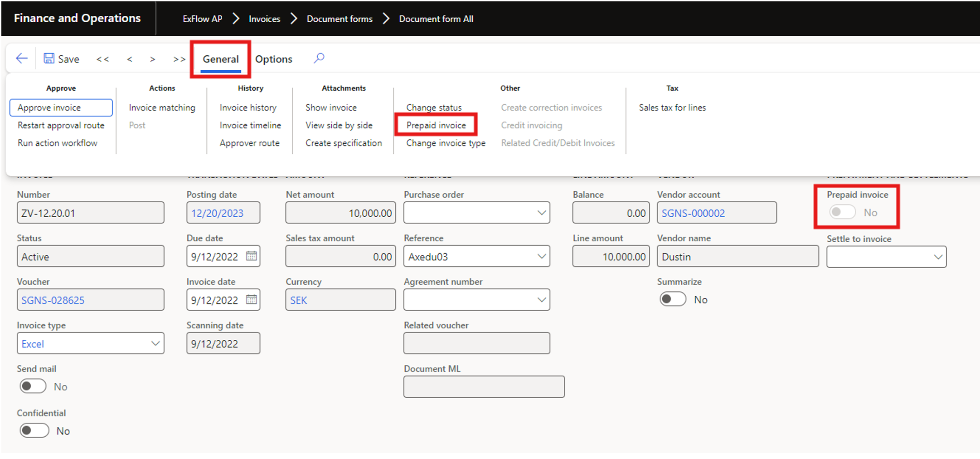
Task: Click Invoices breadcrumb
Action: pyautogui.click(x=264, y=19)
